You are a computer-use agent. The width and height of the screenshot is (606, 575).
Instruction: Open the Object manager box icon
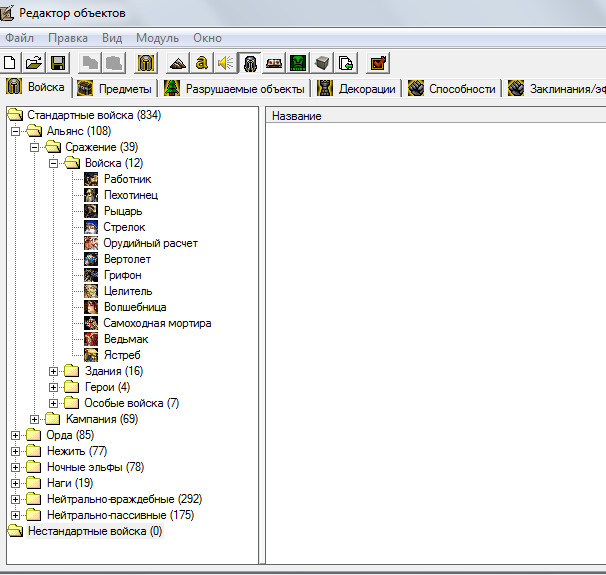pos(322,63)
